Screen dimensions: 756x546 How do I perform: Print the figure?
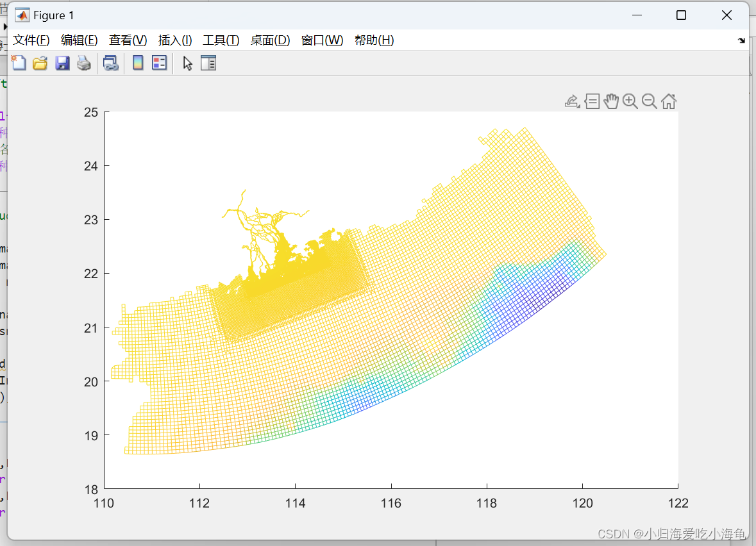(83, 63)
